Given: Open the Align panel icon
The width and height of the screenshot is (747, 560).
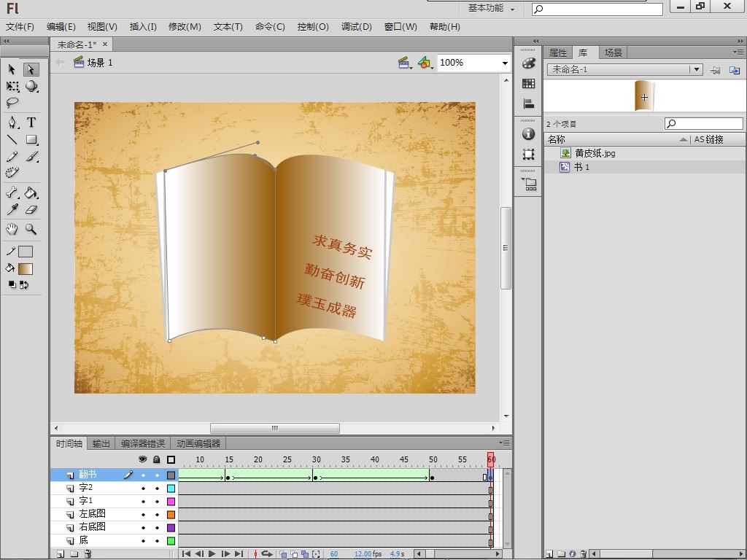Looking at the screenshot, I should point(528,104).
